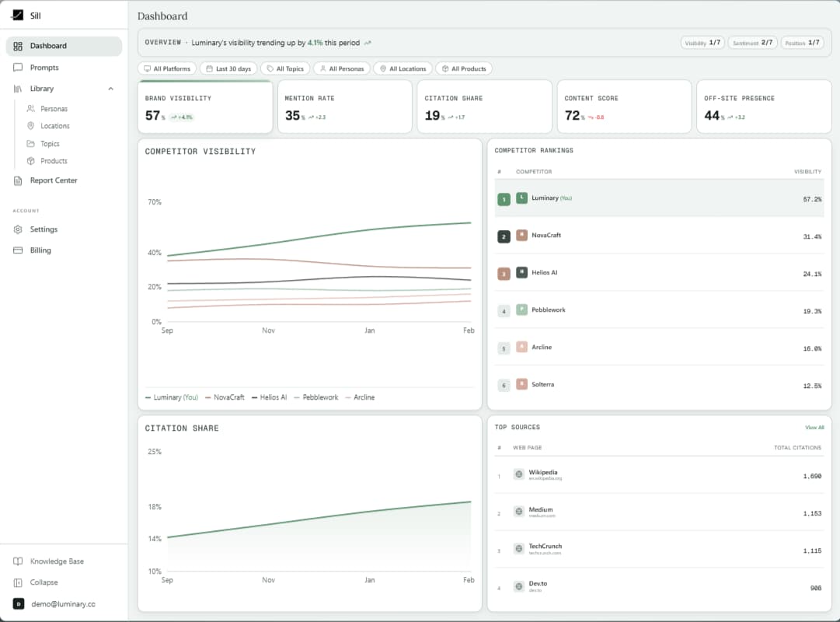Click the Prompts chat bubble icon

(17, 67)
